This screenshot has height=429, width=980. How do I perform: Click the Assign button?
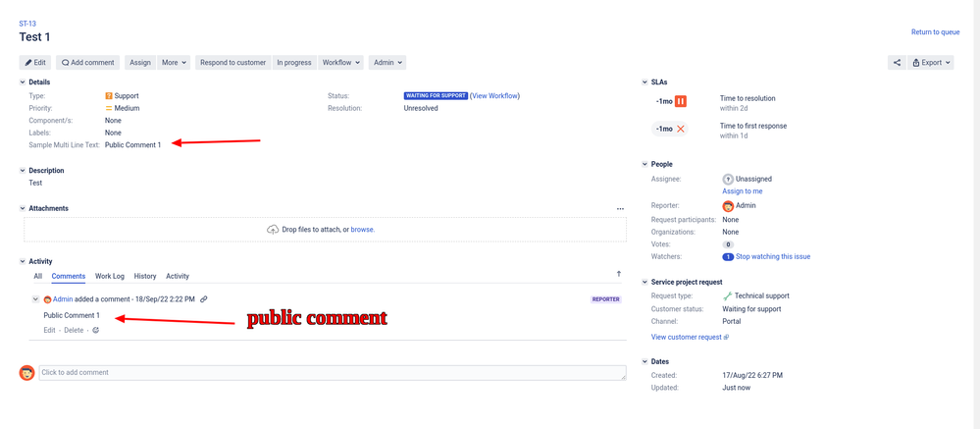140,63
